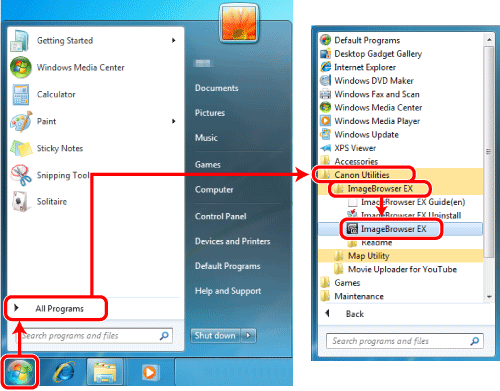The image size is (500, 391).
Task: Launch Internet Explorer from the taskbar
Action: click(64, 372)
